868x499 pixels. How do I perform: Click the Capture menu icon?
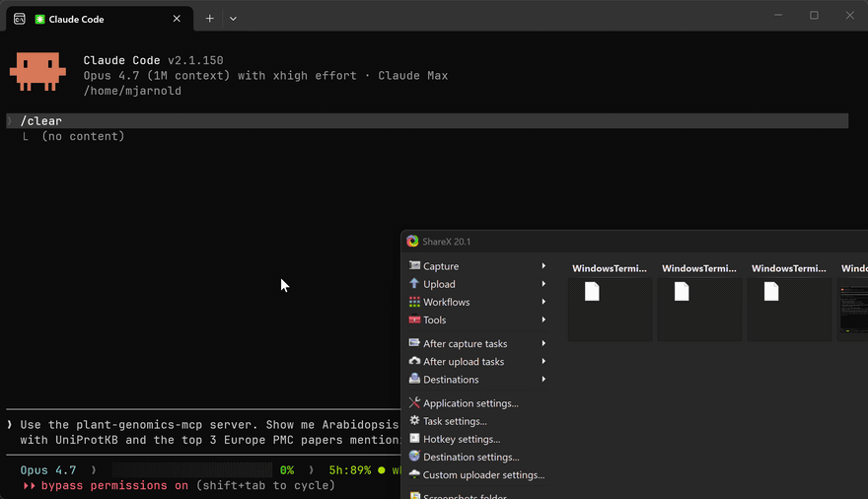(x=414, y=265)
